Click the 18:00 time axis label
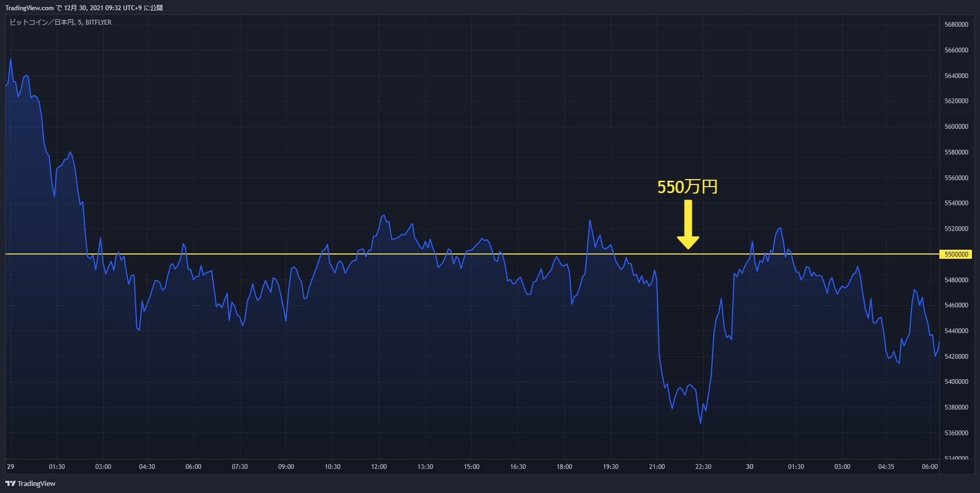Image resolution: width=980 pixels, height=493 pixels. (x=564, y=467)
